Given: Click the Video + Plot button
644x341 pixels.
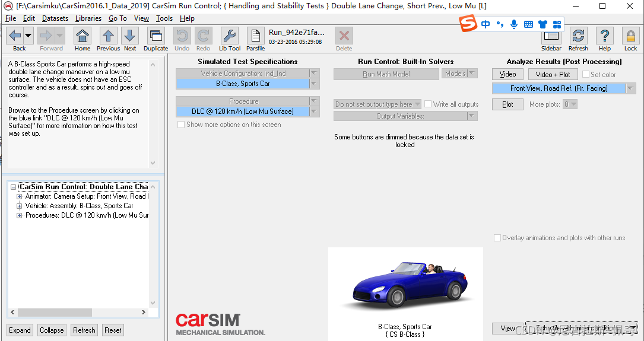Looking at the screenshot, I should 553,74.
